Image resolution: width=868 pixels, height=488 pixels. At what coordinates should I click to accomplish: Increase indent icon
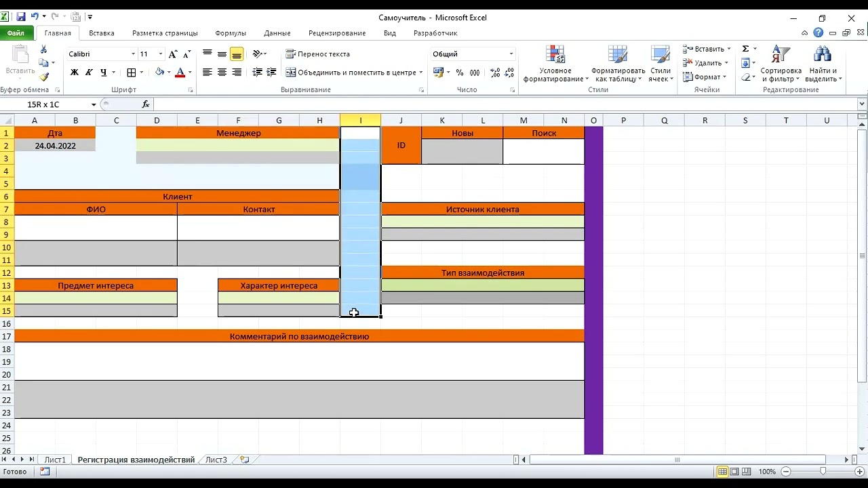tap(272, 73)
